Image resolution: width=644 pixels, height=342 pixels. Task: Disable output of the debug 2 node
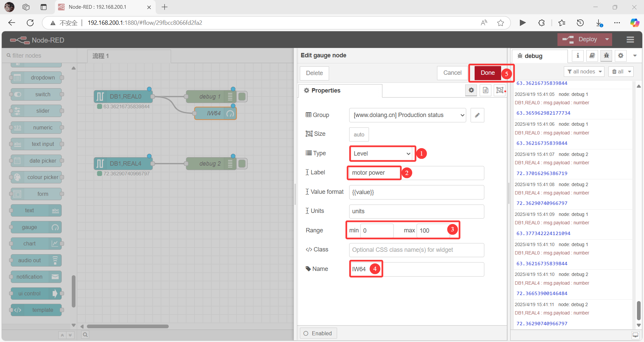(x=242, y=163)
